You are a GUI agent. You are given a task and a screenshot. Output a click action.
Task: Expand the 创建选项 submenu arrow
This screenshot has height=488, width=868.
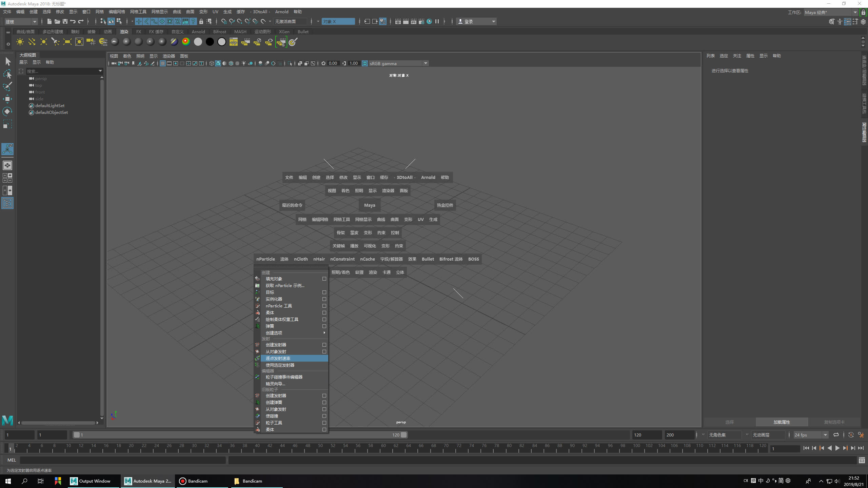coord(324,333)
